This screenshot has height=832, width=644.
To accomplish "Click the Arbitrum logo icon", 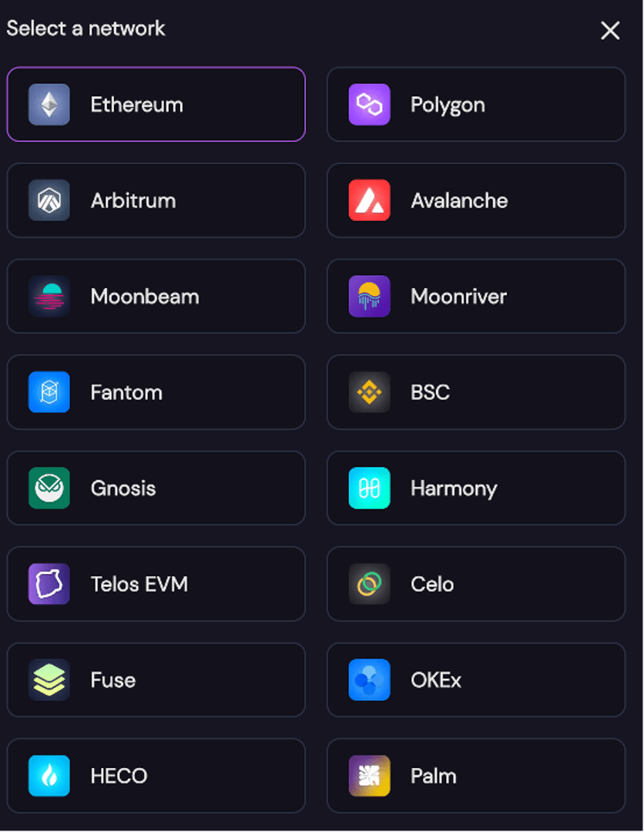I will [x=49, y=200].
